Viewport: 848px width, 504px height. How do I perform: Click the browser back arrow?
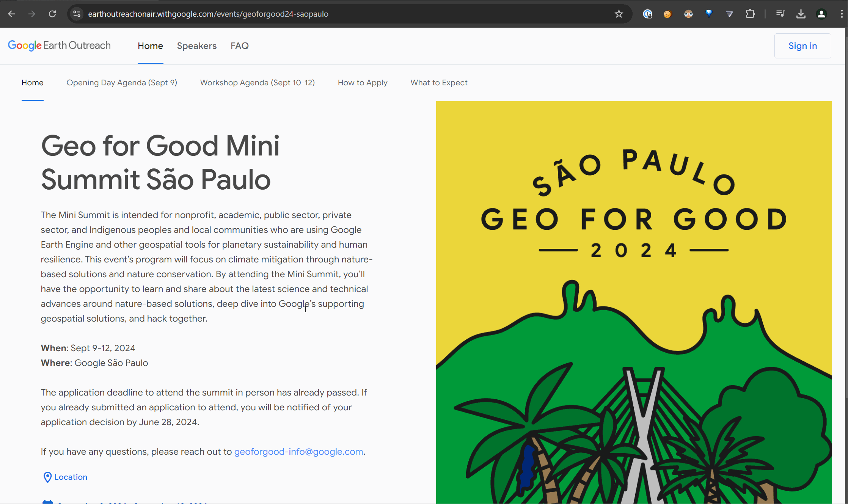coord(11,14)
